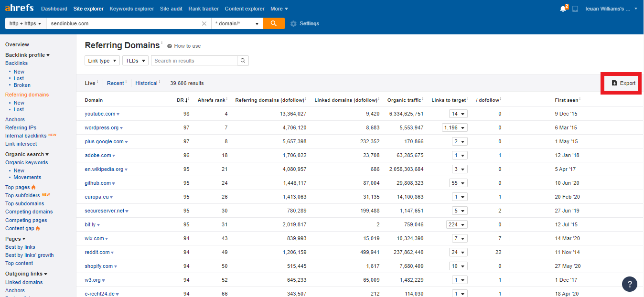Image resolution: width=644 pixels, height=297 pixels.
Task: Expand links to target for youtube.com
Action: click(458, 114)
